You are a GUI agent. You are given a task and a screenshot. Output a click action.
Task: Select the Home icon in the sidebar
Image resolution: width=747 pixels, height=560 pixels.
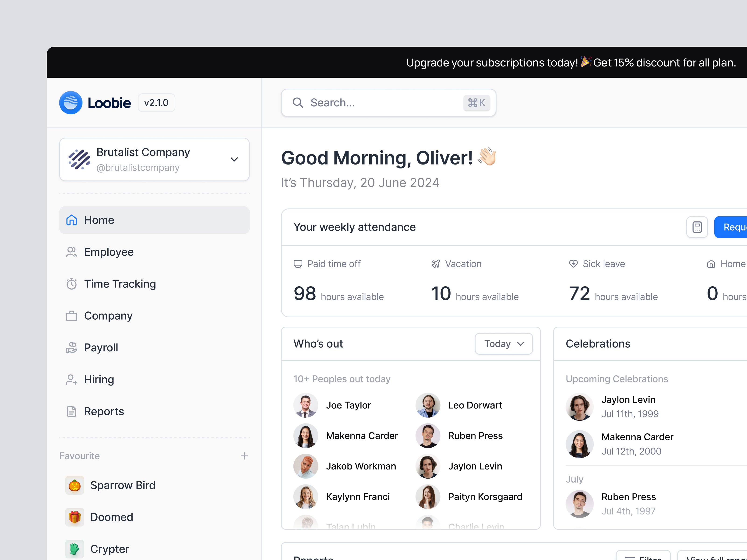(72, 220)
